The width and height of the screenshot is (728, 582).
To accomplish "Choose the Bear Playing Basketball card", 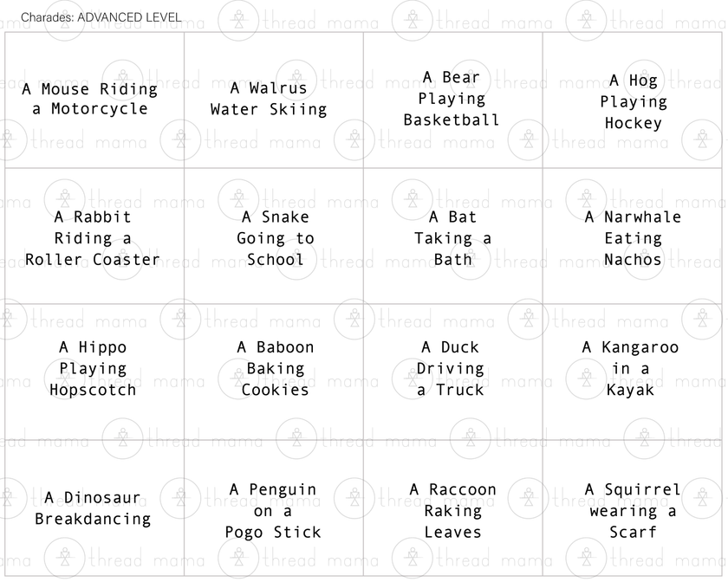I will click(452, 99).
